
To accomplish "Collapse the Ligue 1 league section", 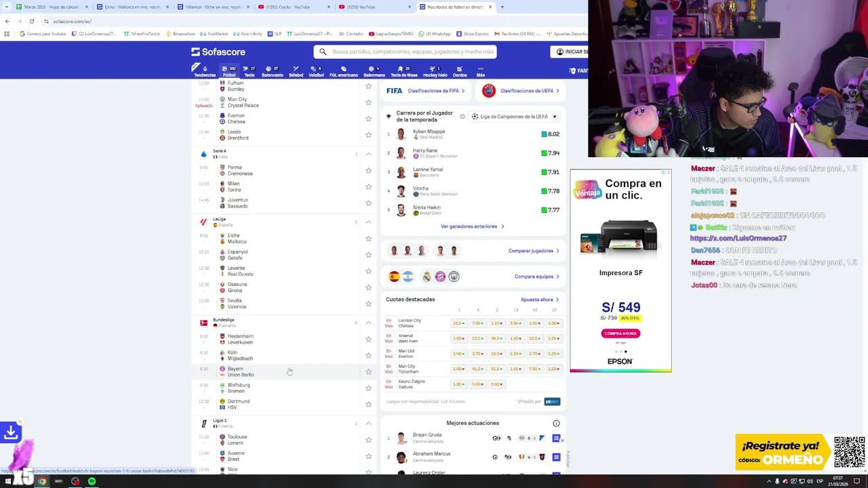I will [368, 423].
